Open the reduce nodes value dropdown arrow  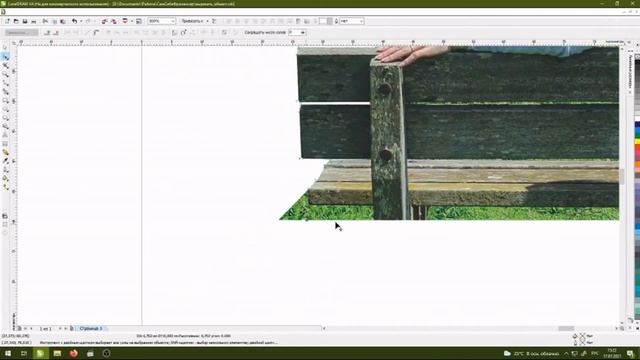[302, 33]
